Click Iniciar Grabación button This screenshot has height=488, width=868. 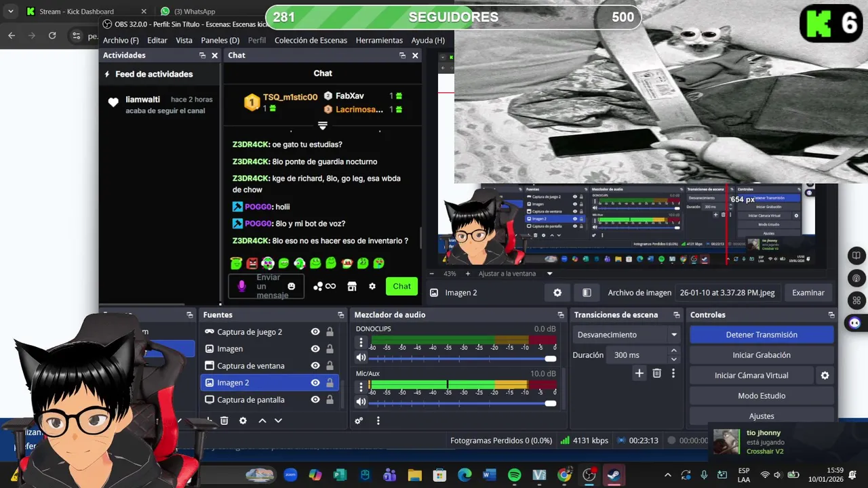tap(762, 355)
